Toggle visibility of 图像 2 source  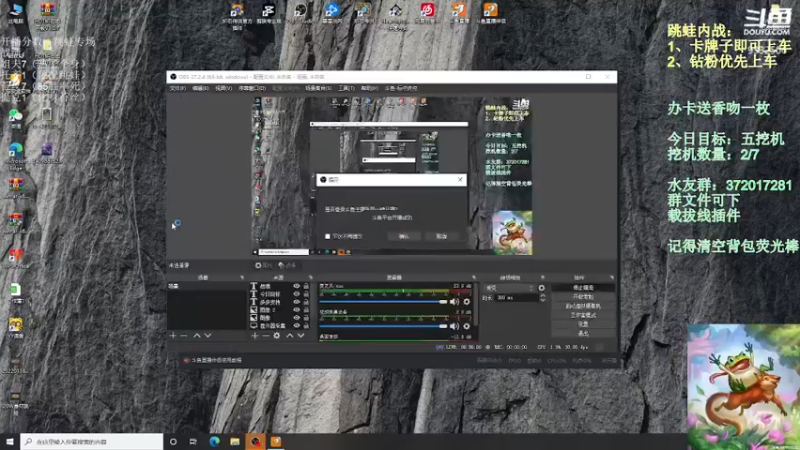click(x=296, y=310)
